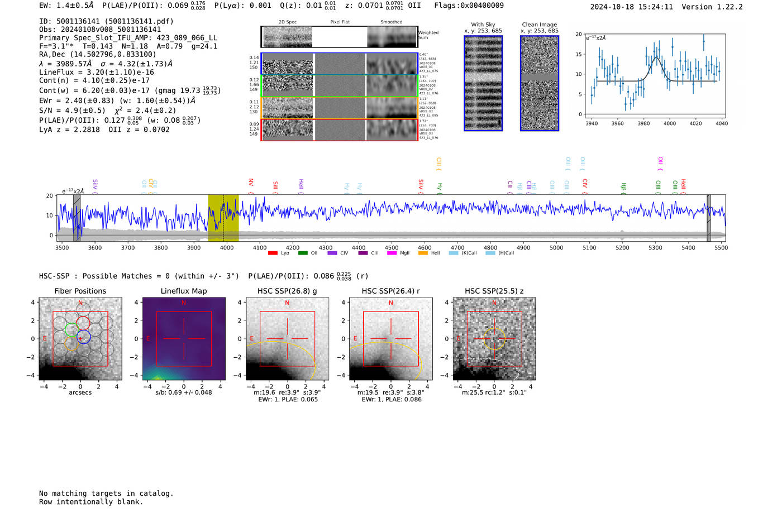The height and width of the screenshot is (532, 782).
Task: Select the Weighted Sum spectrum row
Action: click(339, 37)
